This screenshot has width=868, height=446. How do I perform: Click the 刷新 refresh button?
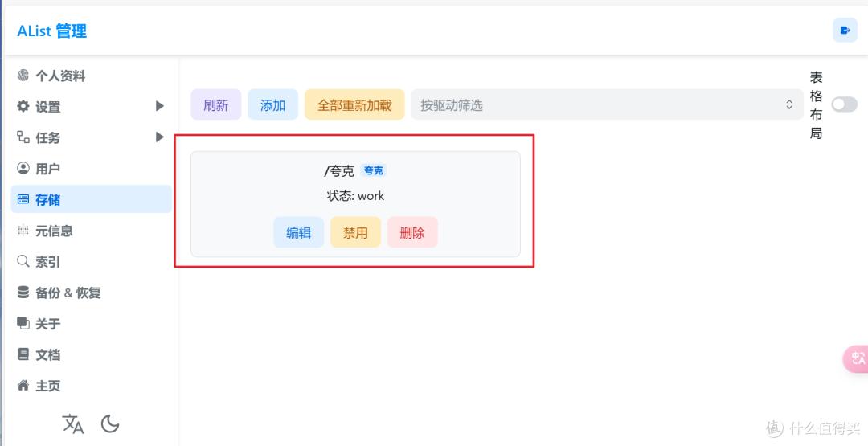pyautogui.click(x=215, y=104)
